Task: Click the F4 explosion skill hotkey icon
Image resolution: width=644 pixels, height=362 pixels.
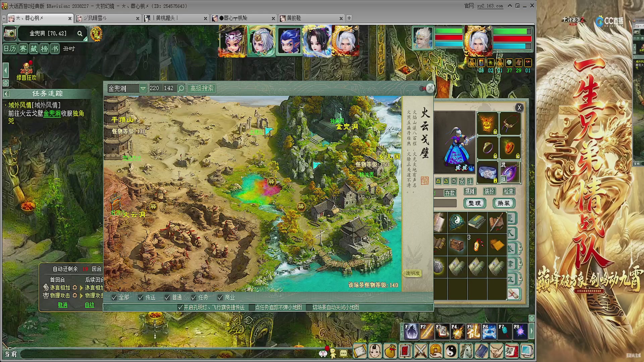Action: click(x=458, y=331)
